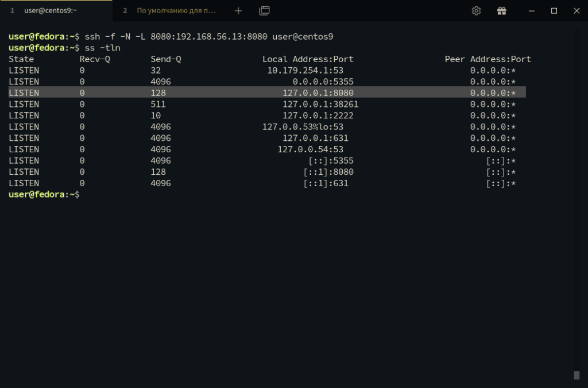Image resolution: width=588 pixels, height=388 pixels.
Task: Click the vertical scrollbar thumb
Action: coord(577,375)
